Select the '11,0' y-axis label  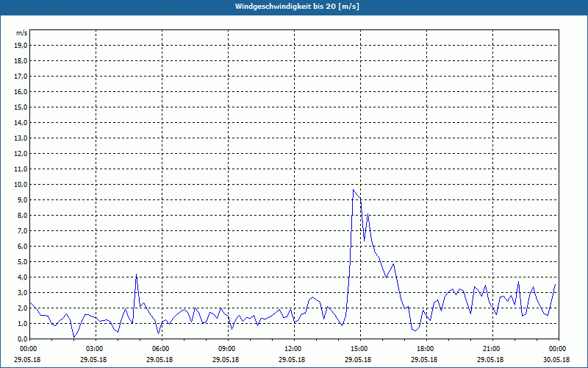pyautogui.click(x=21, y=169)
